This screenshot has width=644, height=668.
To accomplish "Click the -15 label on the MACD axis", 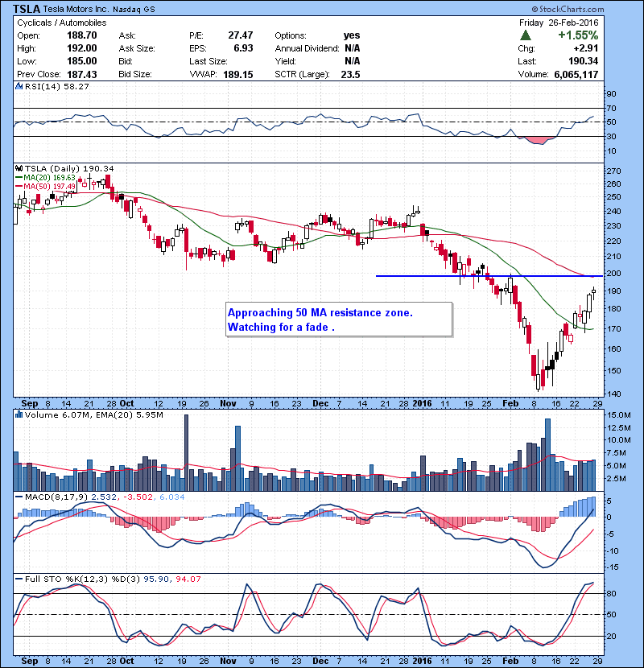I will pos(612,567).
